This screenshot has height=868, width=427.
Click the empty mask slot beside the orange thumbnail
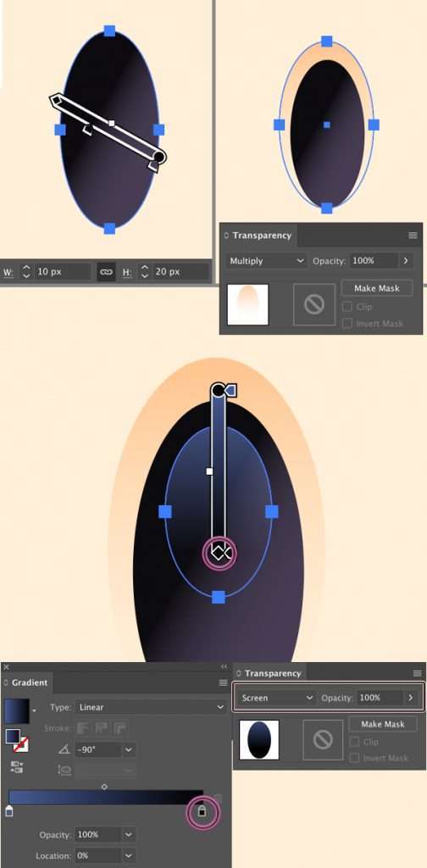[x=314, y=304]
